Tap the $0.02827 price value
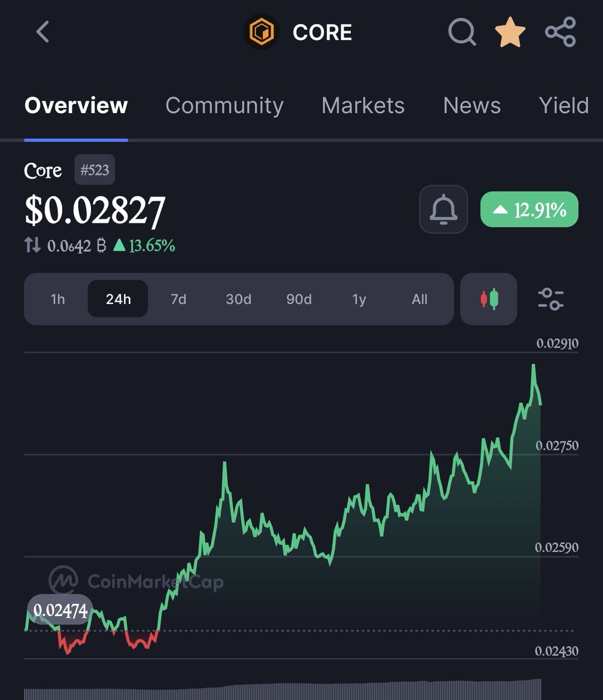 coord(95,210)
